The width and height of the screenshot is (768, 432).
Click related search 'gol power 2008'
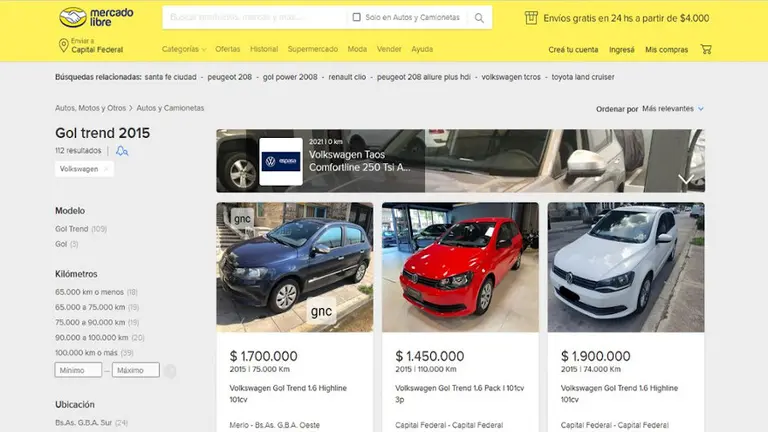(290, 77)
